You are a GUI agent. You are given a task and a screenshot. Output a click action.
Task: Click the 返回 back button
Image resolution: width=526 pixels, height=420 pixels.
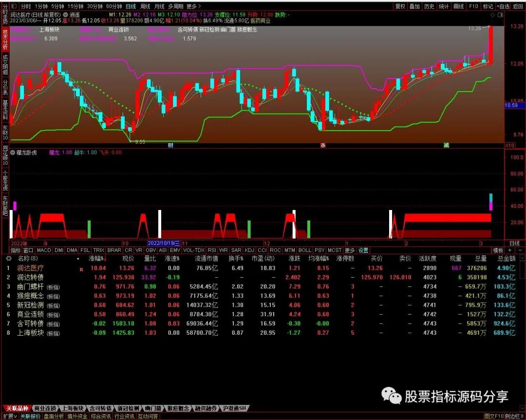[518, 6]
